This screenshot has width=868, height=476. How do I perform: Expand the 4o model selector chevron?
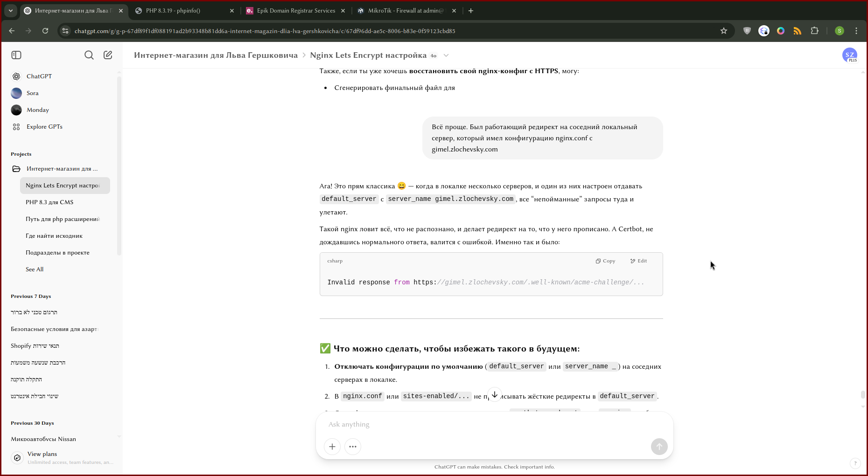point(446,55)
